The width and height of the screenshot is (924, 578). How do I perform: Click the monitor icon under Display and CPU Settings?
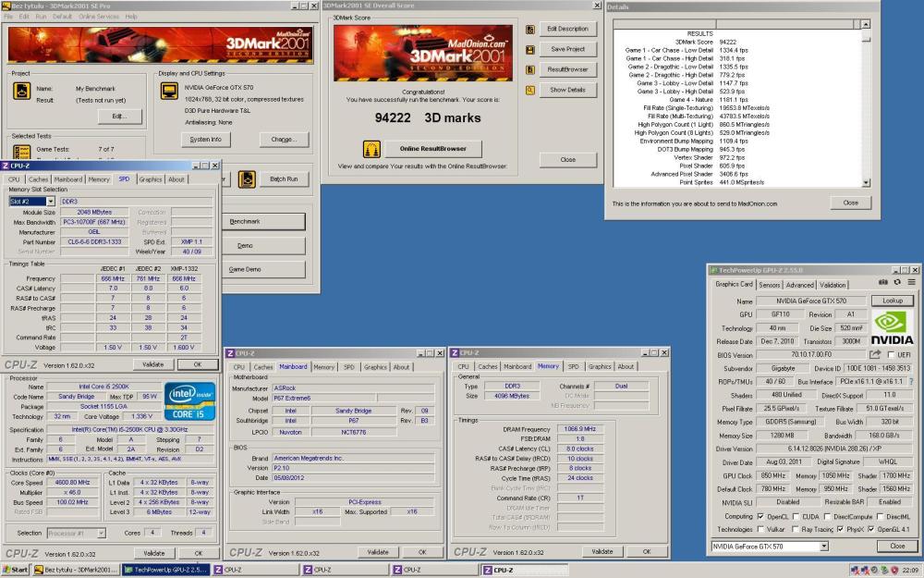(x=168, y=92)
